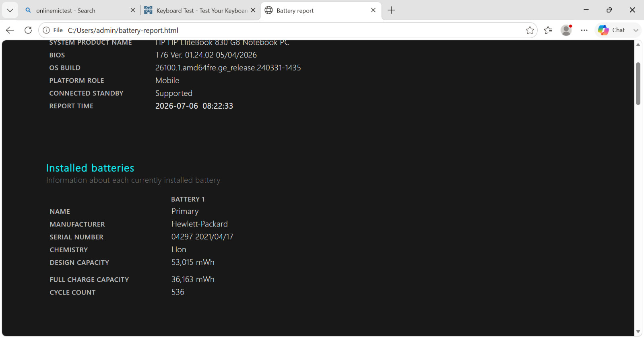Click the BIOS value T76 Ver. 01.24.02
644x338 pixels.
click(206, 55)
